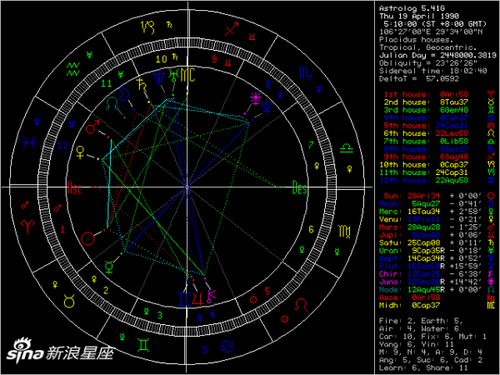Screen dimensions: 500x375
Task: Click the red Aries glyph on the outer ring
Action: coord(28,226)
